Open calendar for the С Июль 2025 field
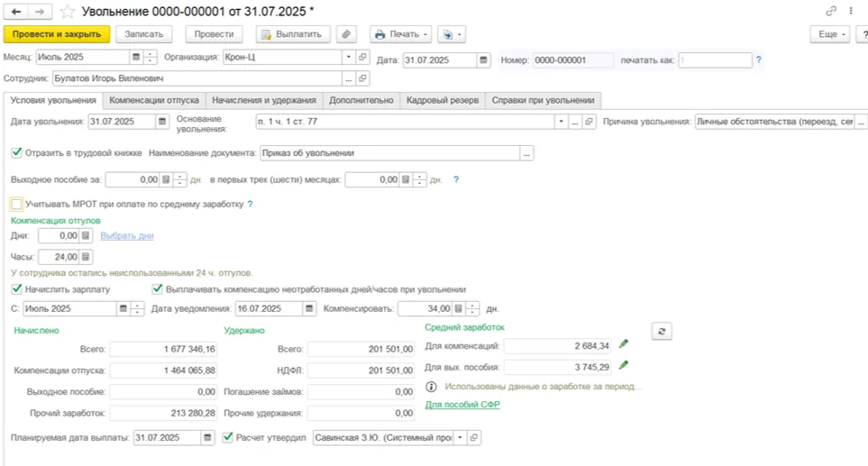The height and width of the screenshot is (466, 868). click(123, 309)
